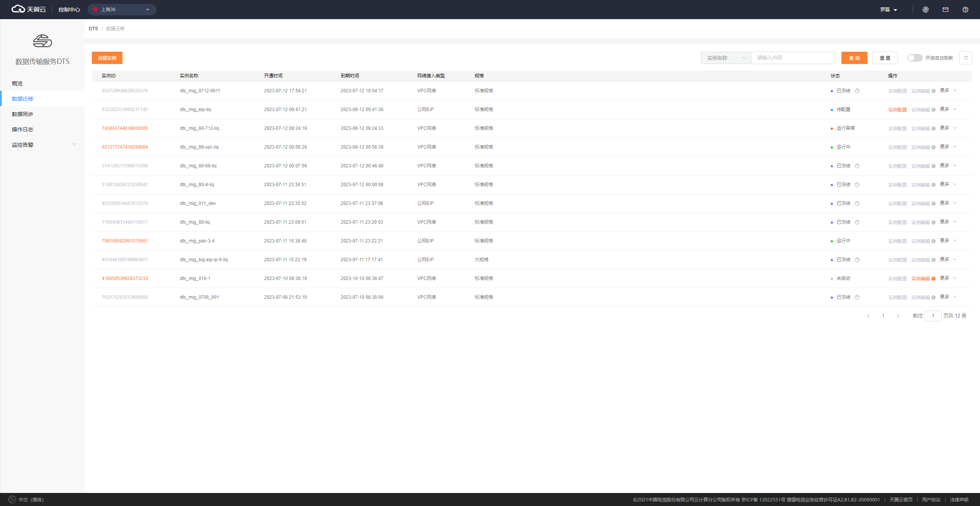Click the search content input field

point(792,58)
